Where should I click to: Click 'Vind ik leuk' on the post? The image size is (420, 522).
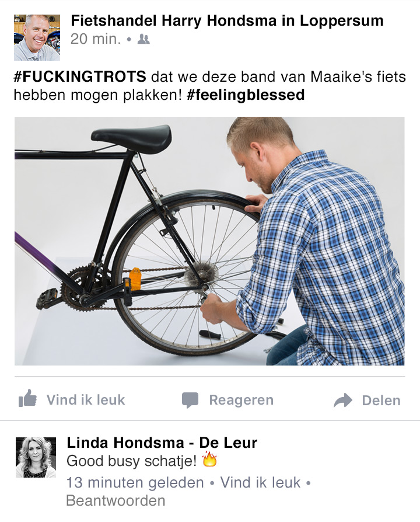86,400
